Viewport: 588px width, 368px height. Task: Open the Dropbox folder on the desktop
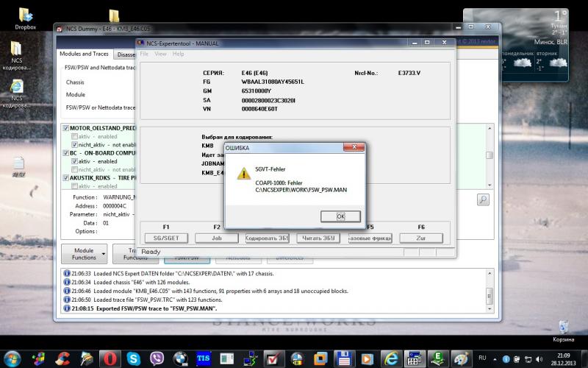(26, 18)
